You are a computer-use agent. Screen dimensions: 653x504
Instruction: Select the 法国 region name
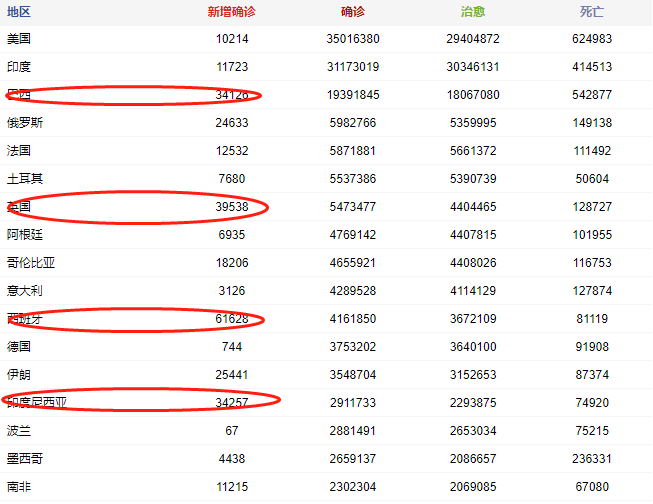pyautogui.click(x=19, y=151)
